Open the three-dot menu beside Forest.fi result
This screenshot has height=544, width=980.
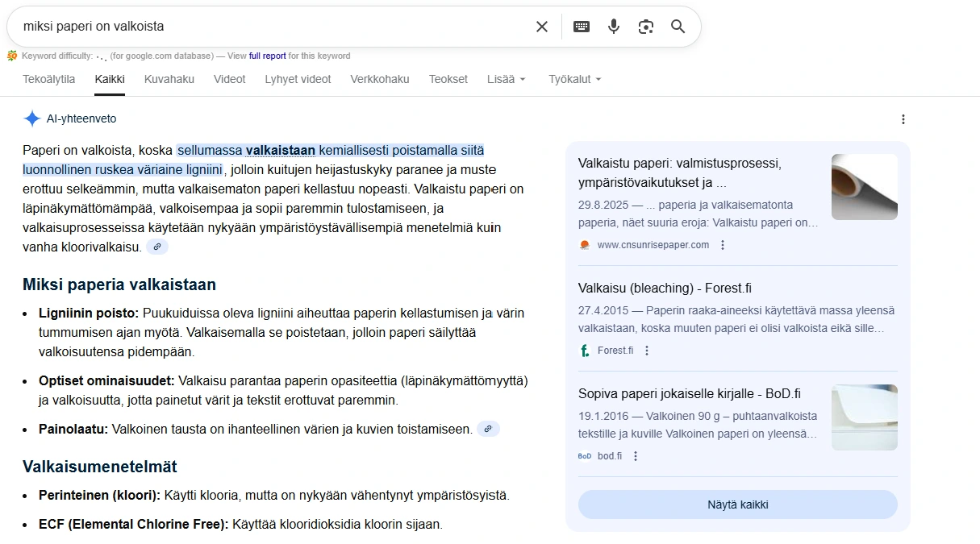point(647,350)
